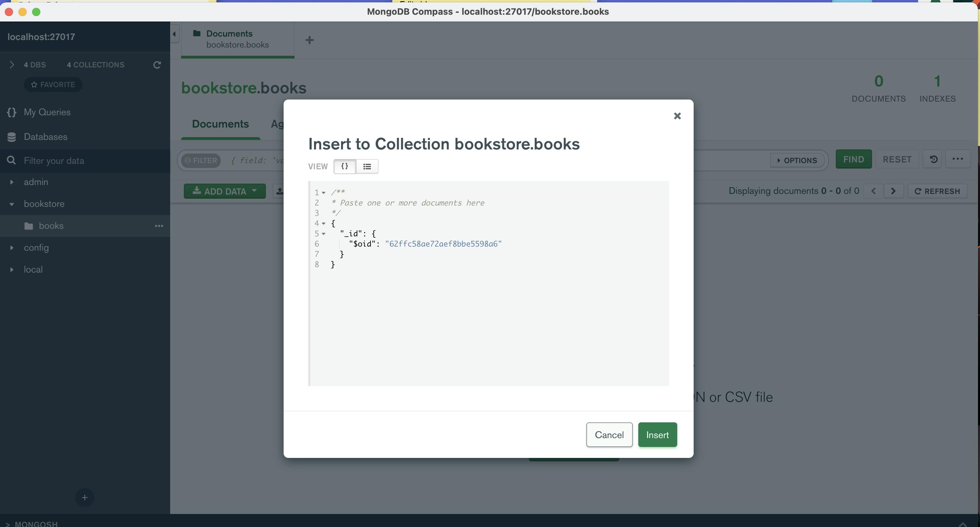Image resolution: width=980 pixels, height=527 pixels.
Task: Expand the config database
Action: tap(11, 248)
